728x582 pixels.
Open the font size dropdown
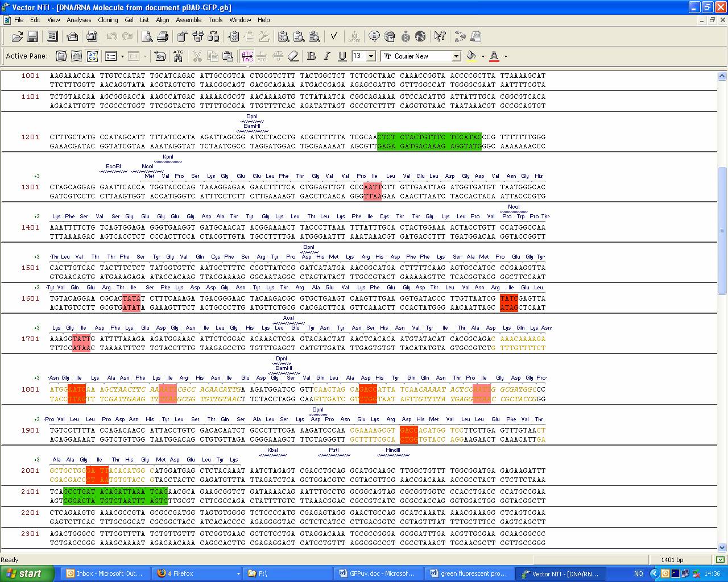pos(371,56)
